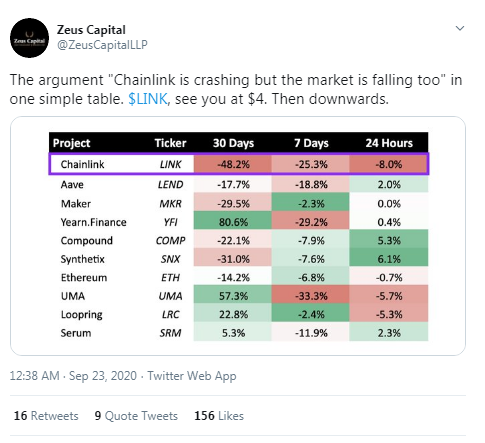
Task: View the 156 Likes list
Action: pos(219,416)
